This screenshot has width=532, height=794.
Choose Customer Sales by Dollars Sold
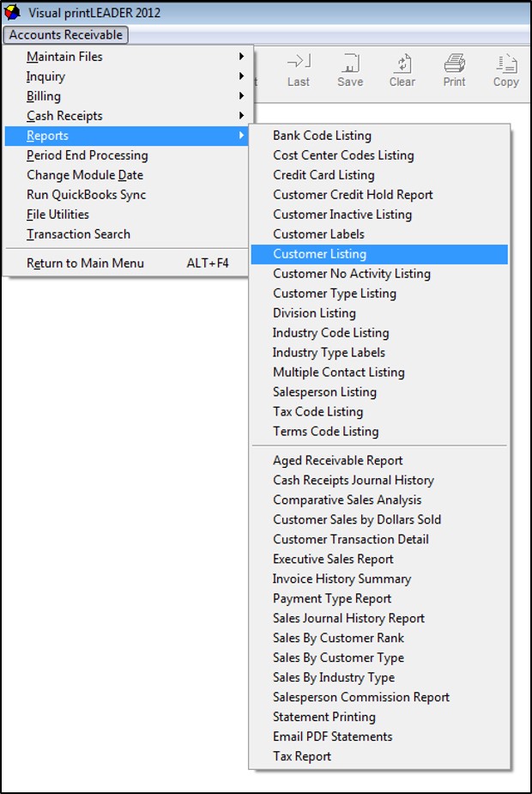click(x=379, y=520)
